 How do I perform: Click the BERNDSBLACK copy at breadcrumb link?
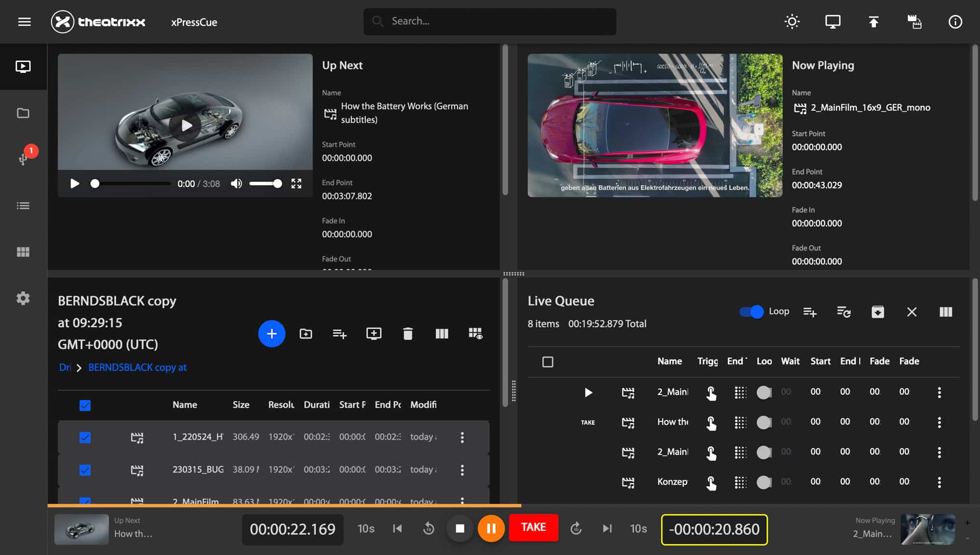(137, 367)
